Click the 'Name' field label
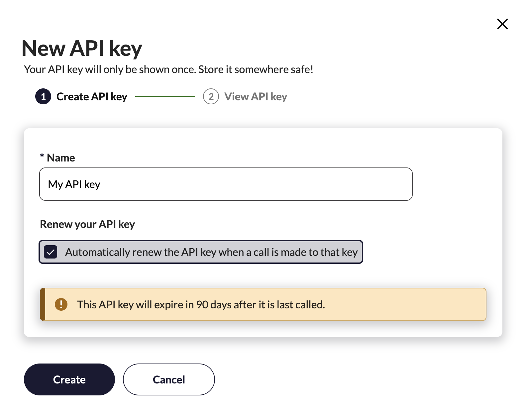527x420 pixels. pyautogui.click(x=61, y=158)
